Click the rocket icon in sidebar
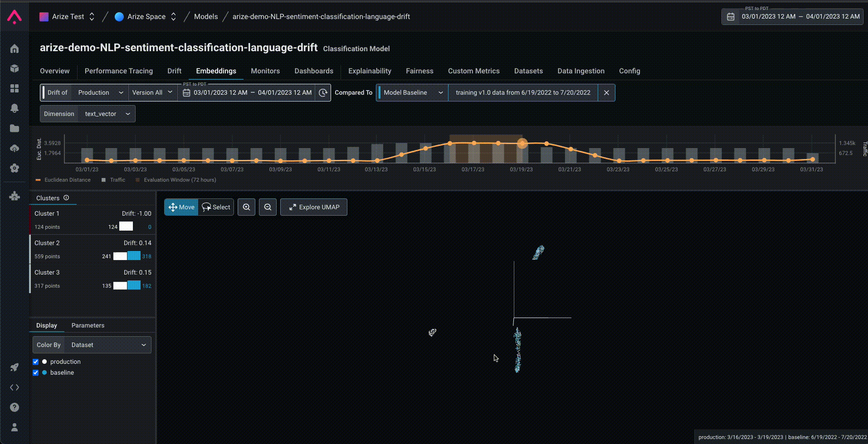This screenshot has width=868, height=444. 15,367
